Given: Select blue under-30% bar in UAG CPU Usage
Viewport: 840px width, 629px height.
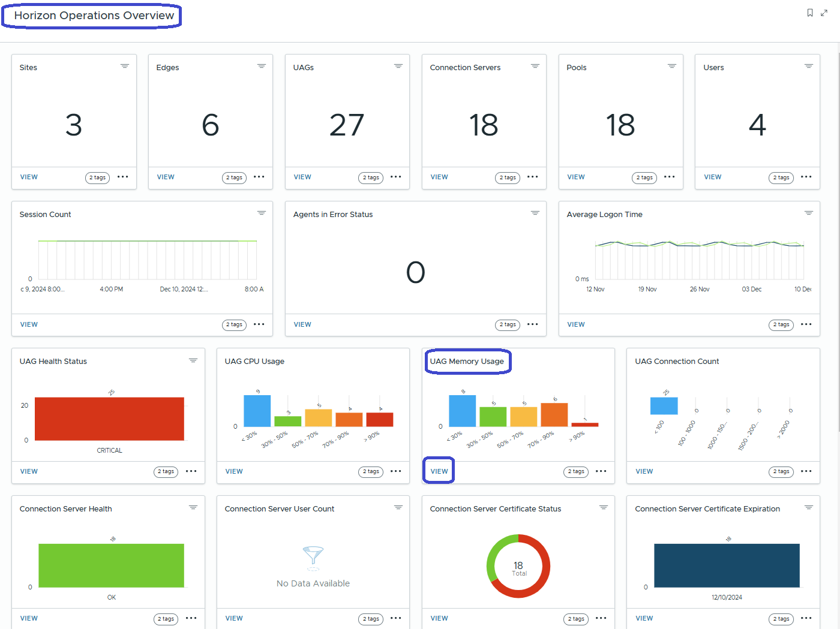Looking at the screenshot, I should (257, 411).
